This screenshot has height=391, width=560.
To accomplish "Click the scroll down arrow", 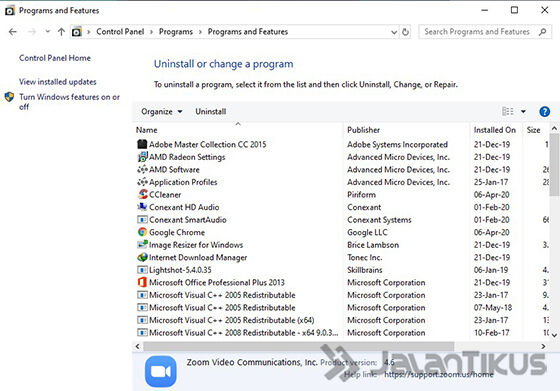I will 554,335.
